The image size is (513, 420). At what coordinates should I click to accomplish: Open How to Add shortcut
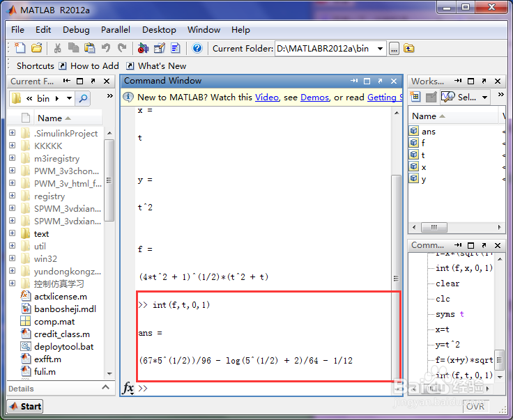tap(89, 66)
